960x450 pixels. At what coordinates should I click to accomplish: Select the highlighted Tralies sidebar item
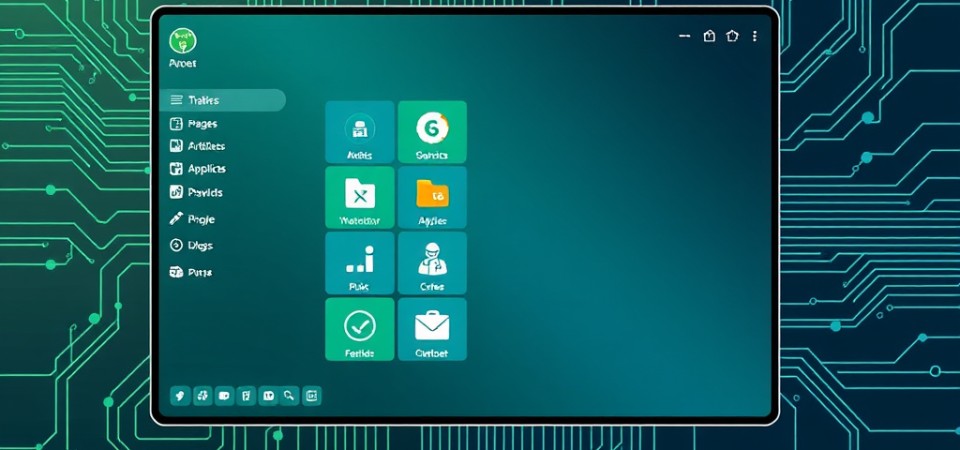(x=221, y=100)
